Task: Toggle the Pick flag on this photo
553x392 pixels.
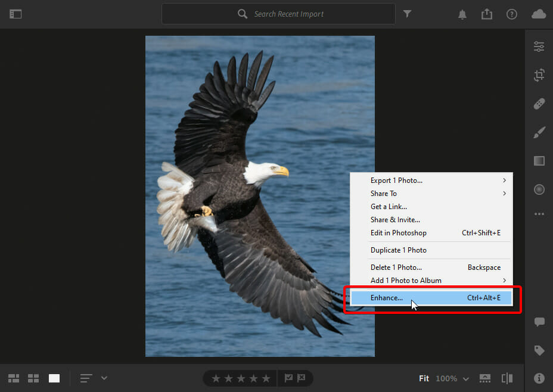Action: coord(289,378)
